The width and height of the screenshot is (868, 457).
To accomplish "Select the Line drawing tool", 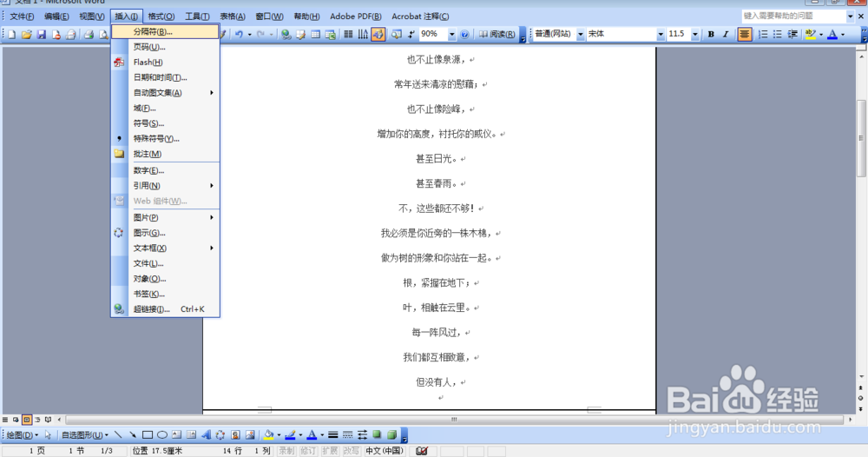I will (118, 434).
